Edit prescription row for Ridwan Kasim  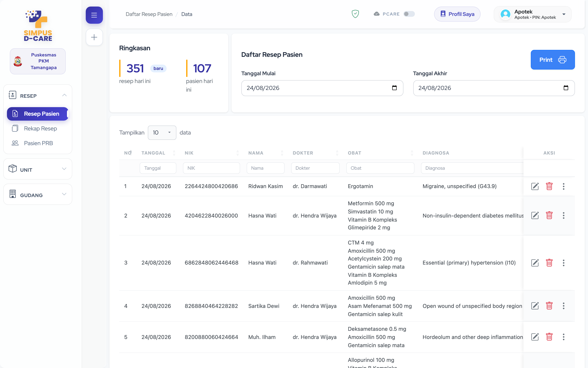535,186
